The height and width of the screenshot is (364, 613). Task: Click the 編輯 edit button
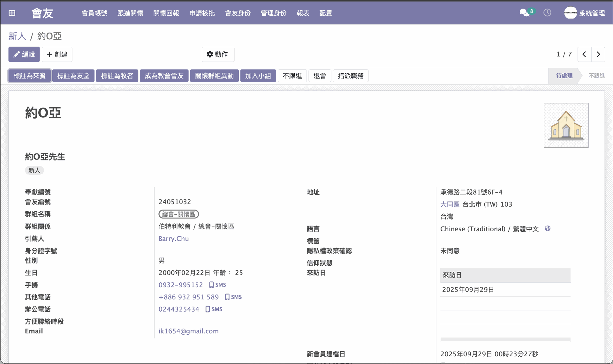24,54
